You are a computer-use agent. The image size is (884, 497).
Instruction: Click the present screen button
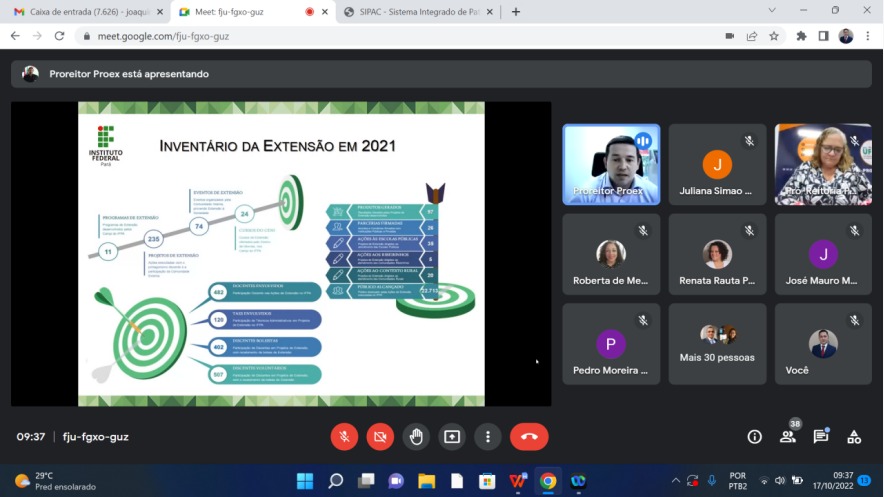click(x=452, y=437)
